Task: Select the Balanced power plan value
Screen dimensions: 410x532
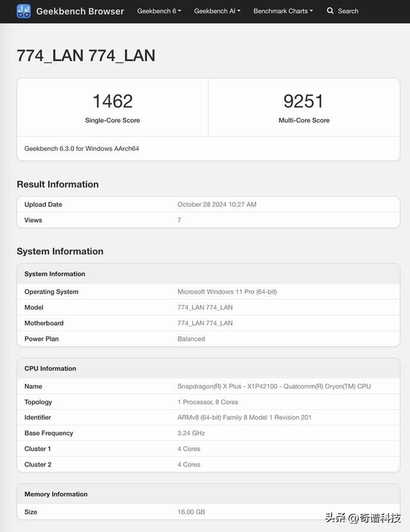Action: (192, 338)
